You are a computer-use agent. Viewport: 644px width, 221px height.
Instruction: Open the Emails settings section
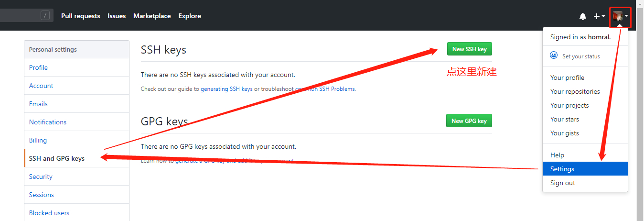click(38, 104)
